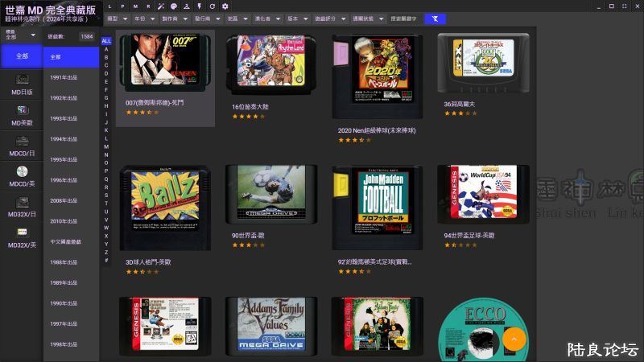The height and width of the screenshot is (362, 644).
Task: Open the 3D Ballz cartridge thumbnail
Action: pos(165,208)
